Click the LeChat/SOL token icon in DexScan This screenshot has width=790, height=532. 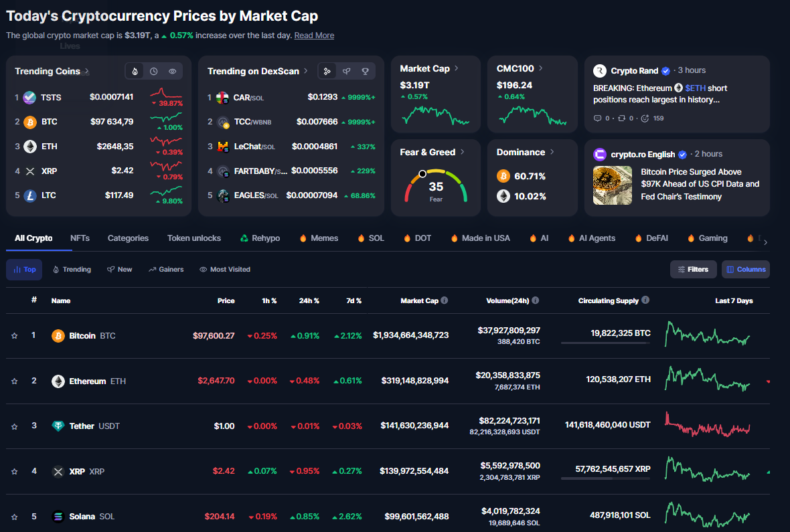click(x=223, y=147)
